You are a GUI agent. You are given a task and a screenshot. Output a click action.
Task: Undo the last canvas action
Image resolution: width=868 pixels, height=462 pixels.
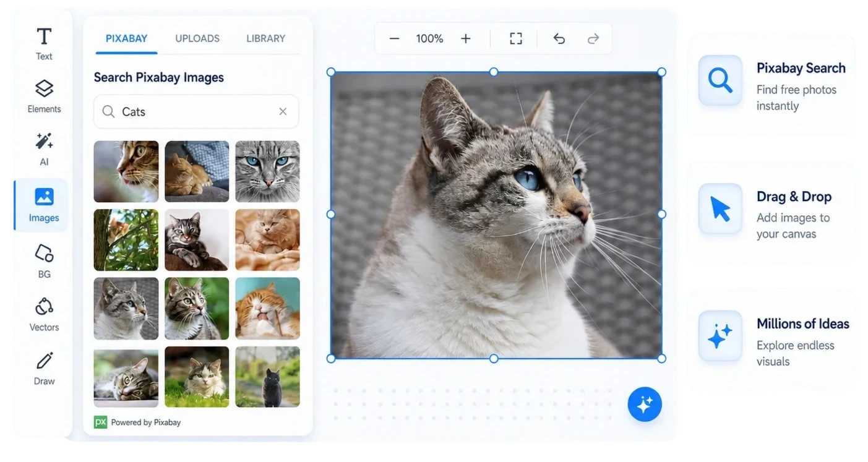(x=559, y=38)
